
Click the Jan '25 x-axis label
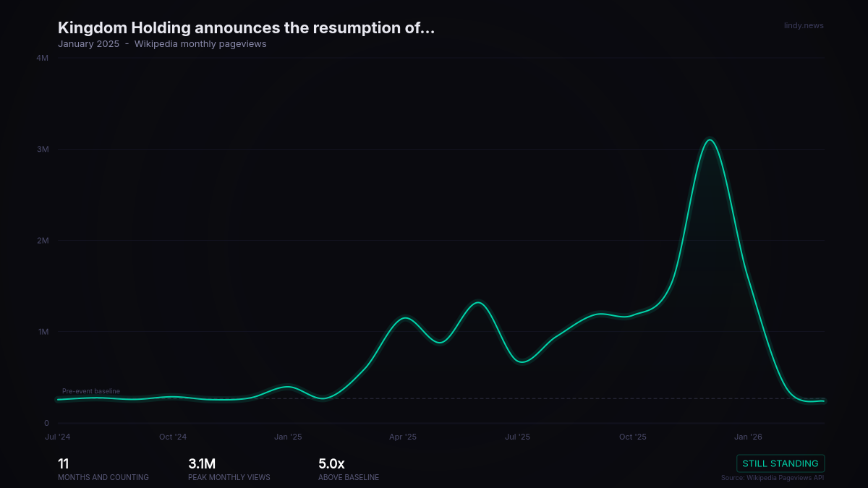pos(288,437)
